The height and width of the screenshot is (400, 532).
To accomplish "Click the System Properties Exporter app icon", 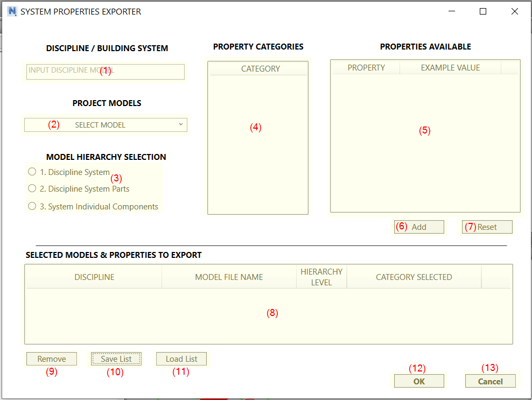I will click(11, 11).
